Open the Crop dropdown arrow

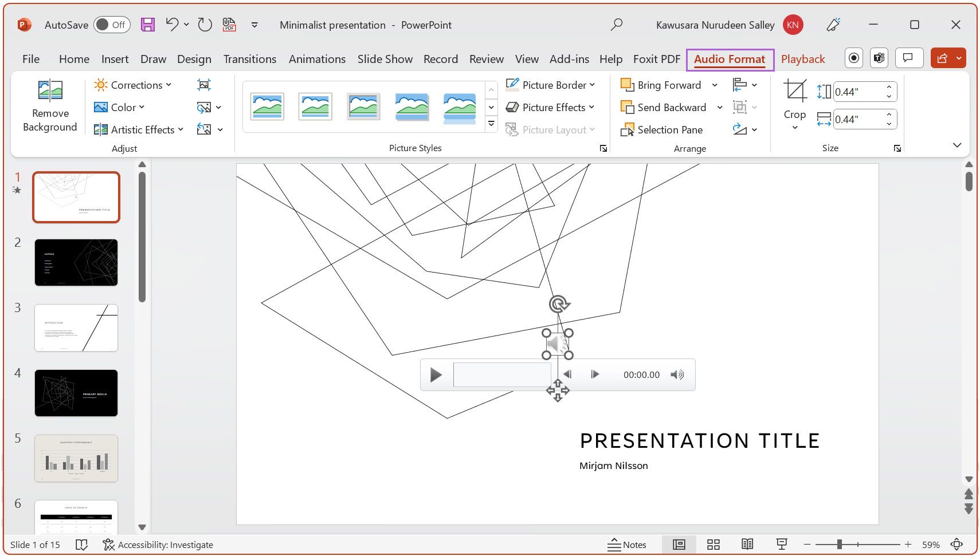795,127
